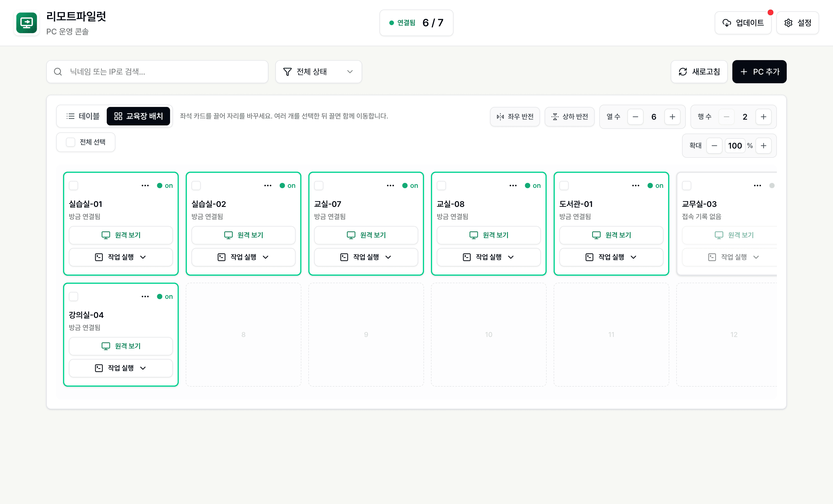Screen dimensions: 833x504
Task: Open 원격 보기 for 실습실-02
Action: pos(244,235)
